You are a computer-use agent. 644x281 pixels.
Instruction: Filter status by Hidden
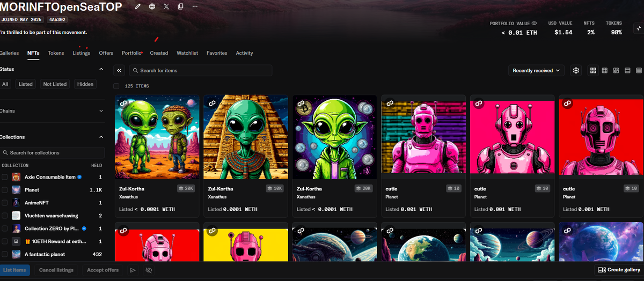coord(85,84)
